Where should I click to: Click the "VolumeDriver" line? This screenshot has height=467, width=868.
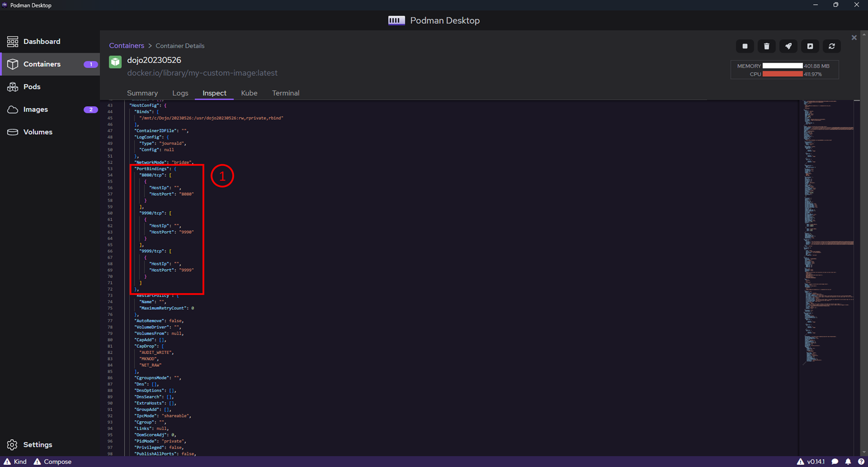tap(158, 327)
